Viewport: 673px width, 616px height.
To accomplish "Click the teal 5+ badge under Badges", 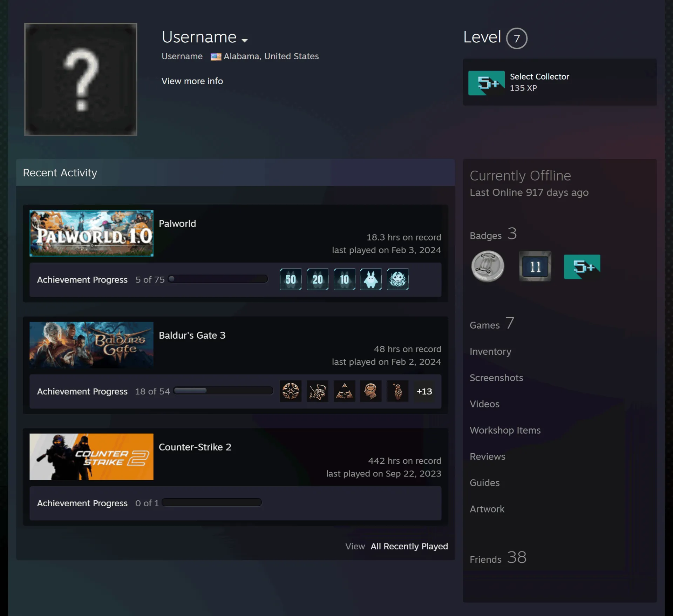I will point(582,267).
